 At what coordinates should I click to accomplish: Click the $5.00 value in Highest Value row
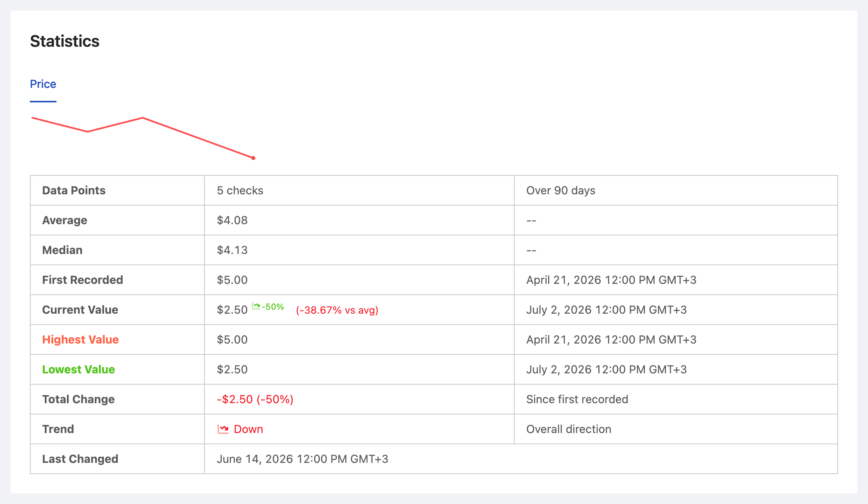click(x=232, y=339)
